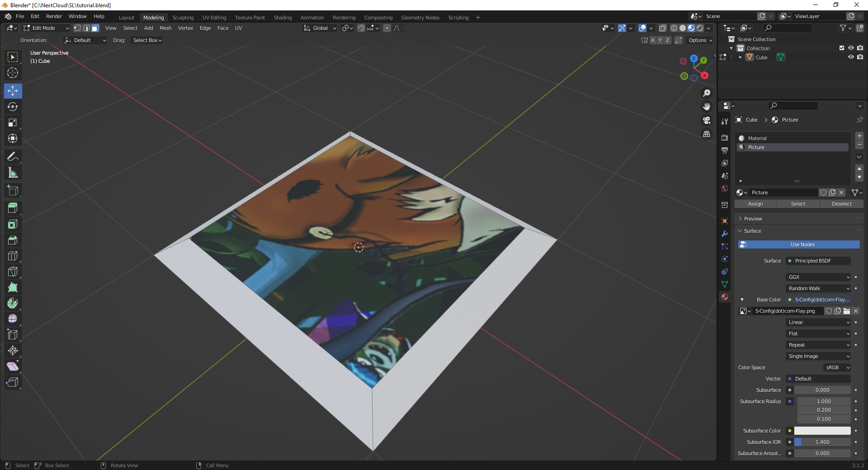Select the Rip Region tool
The image size is (868, 470).
pyautogui.click(x=13, y=382)
